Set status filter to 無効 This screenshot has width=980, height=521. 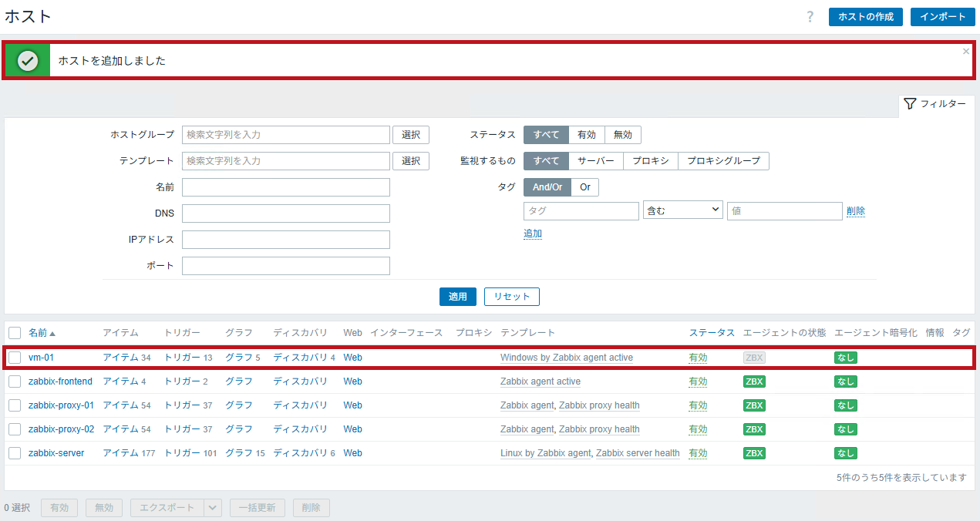tap(623, 135)
